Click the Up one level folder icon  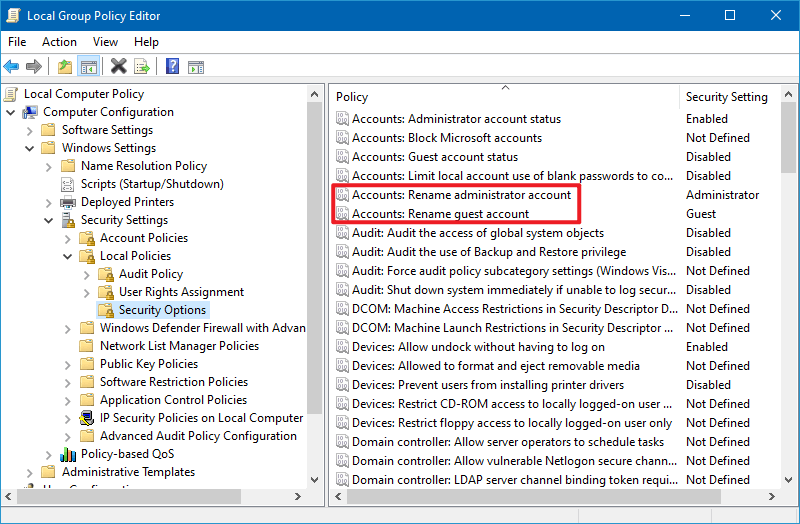pyautogui.click(x=65, y=67)
